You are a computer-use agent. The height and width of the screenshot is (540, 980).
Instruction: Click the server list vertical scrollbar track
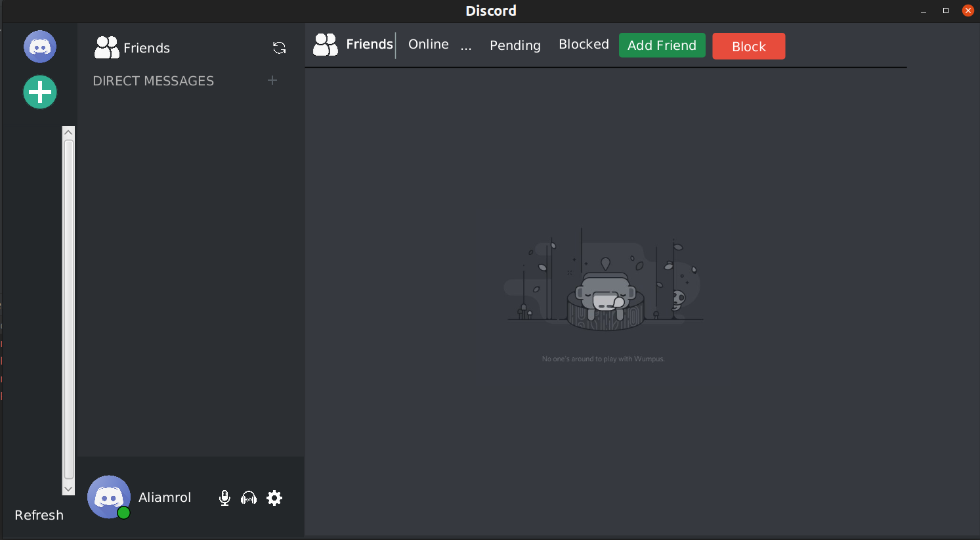pyautogui.click(x=68, y=310)
